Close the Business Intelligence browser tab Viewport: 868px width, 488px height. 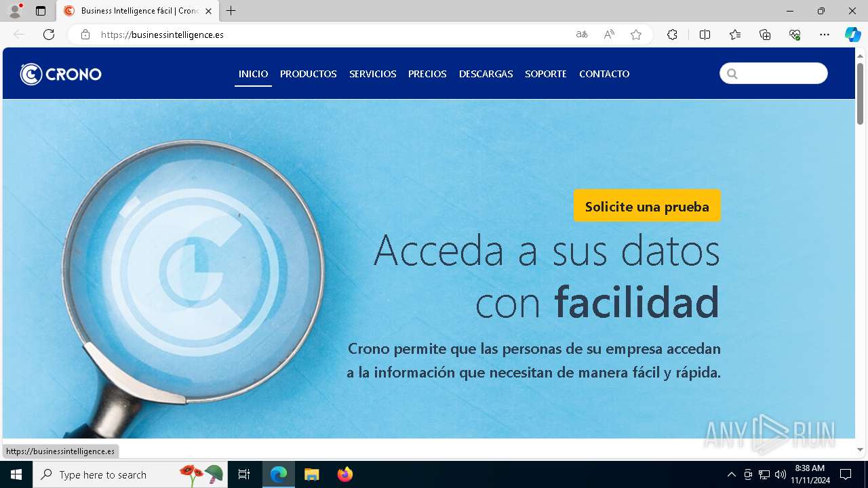[208, 11]
